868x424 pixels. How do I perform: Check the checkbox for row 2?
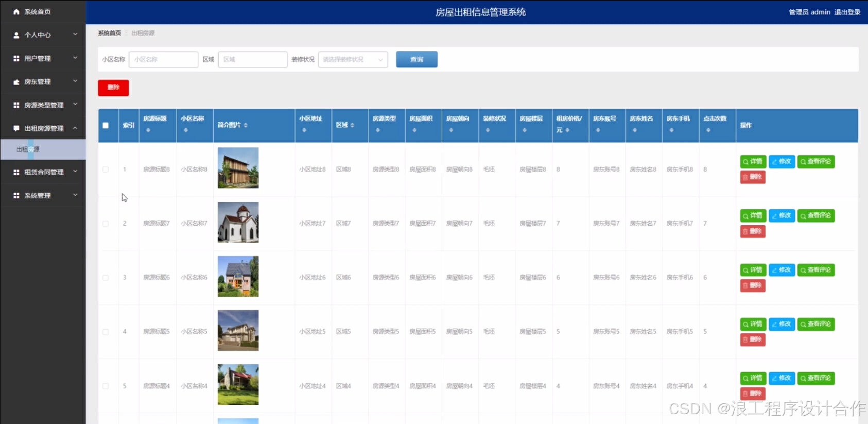point(106,224)
